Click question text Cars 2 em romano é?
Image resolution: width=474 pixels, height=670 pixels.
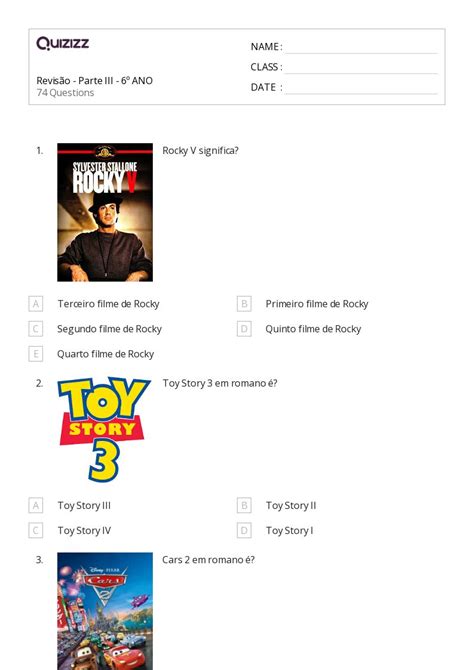(209, 560)
